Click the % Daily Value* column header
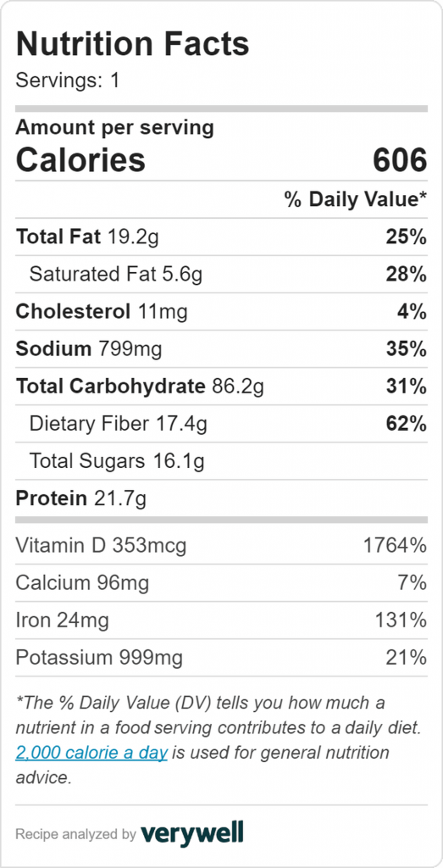Screen dimensions: 443x868 point(356,199)
